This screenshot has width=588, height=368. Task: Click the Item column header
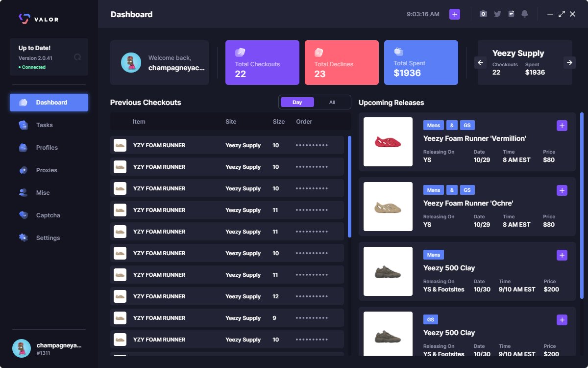pos(139,122)
